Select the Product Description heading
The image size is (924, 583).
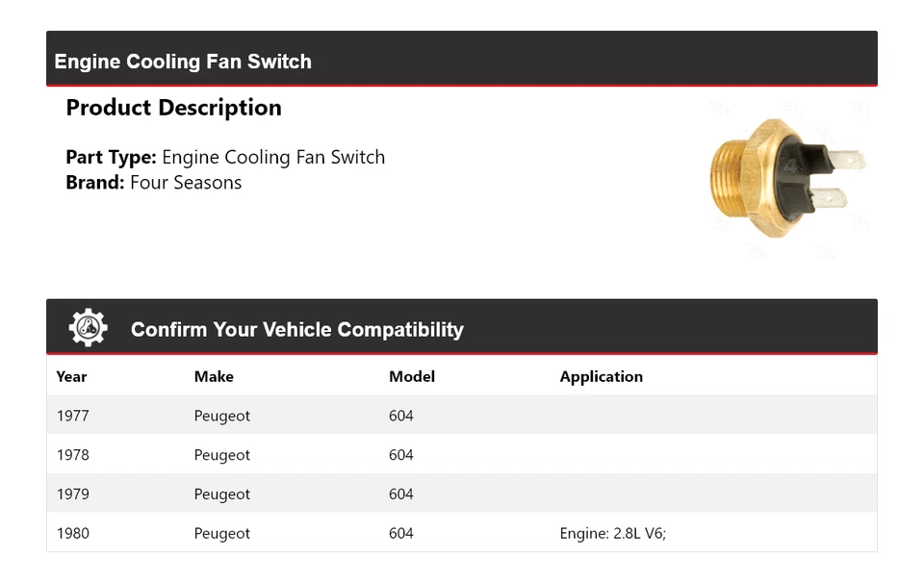click(173, 108)
